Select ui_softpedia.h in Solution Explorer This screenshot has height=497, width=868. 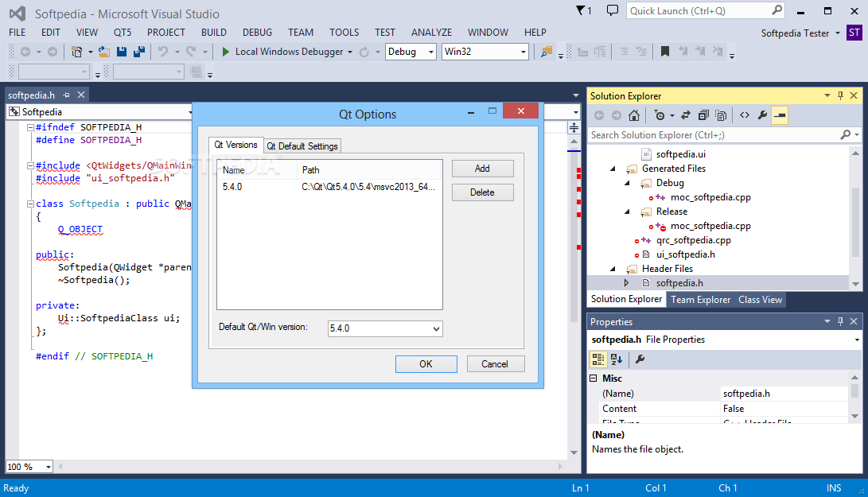685,254
